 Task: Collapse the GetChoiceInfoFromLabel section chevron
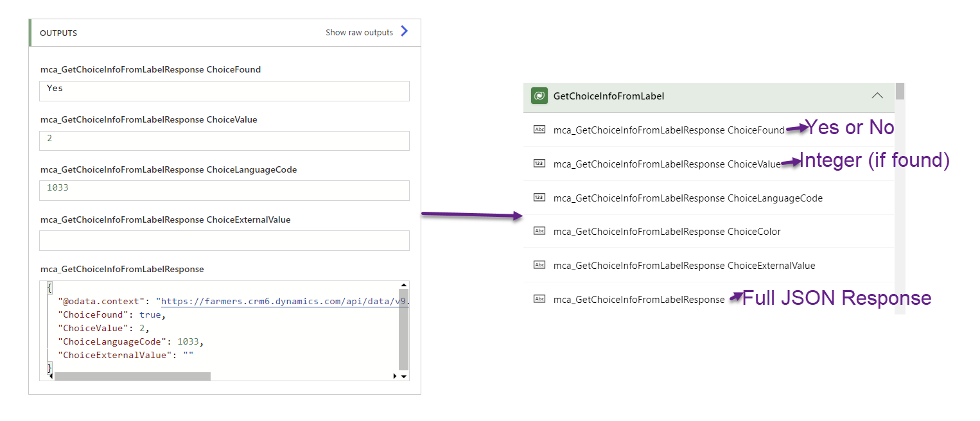(877, 95)
